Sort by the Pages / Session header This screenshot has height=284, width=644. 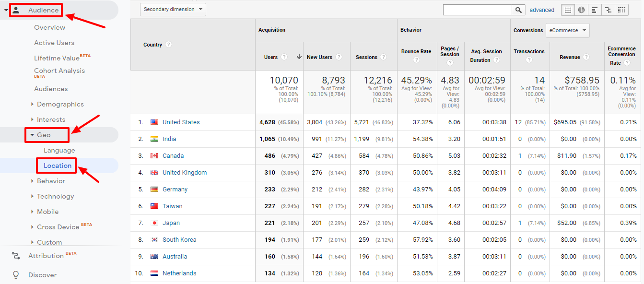tap(450, 51)
